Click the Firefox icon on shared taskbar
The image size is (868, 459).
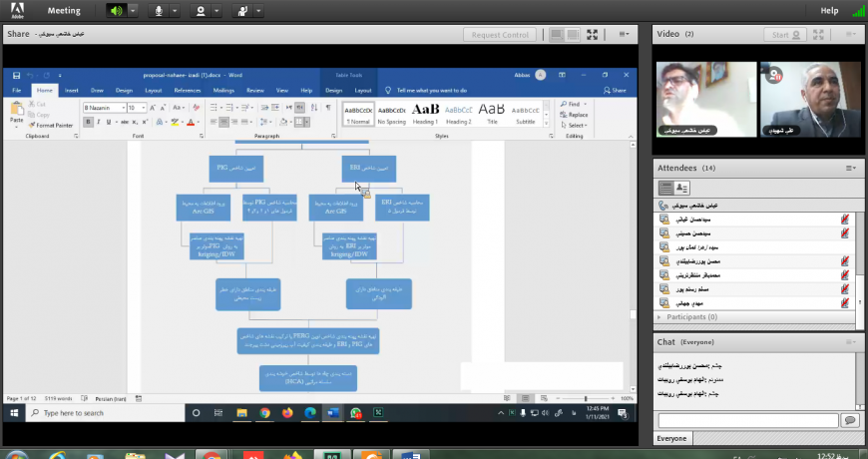click(x=287, y=413)
